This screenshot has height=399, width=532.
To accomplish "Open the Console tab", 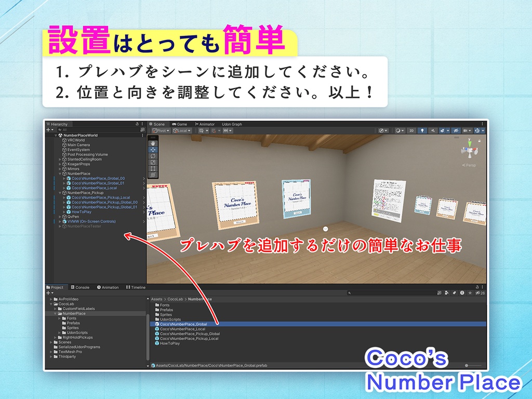I will point(80,287).
